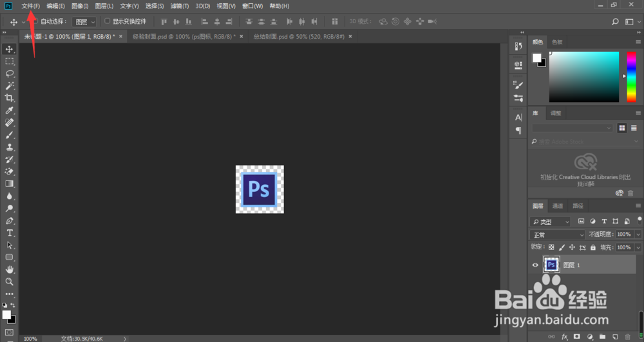Select the Lasso tool
The width and height of the screenshot is (644, 342).
tap(9, 74)
